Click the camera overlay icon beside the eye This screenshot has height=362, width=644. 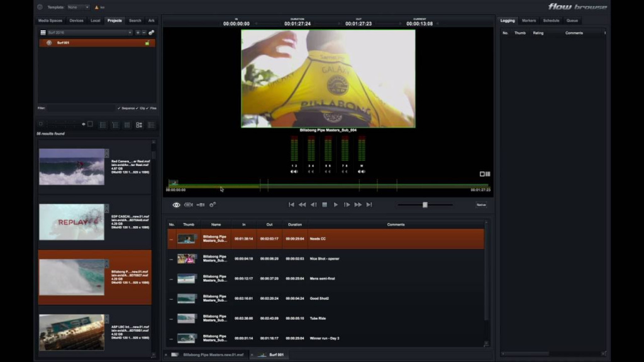pos(189,205)
